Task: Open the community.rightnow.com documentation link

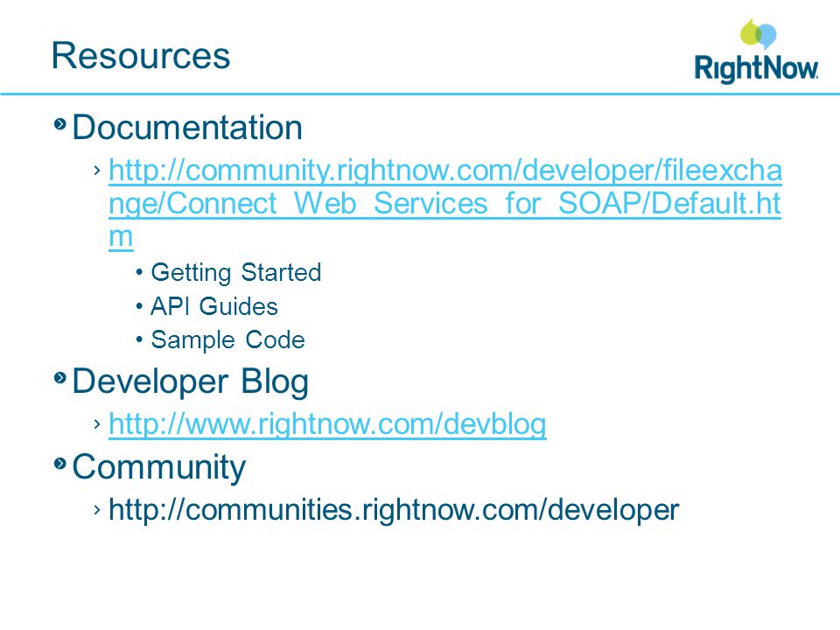Action: (x=444, y=202)
